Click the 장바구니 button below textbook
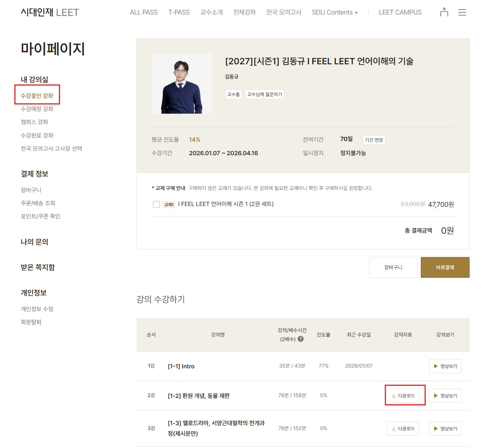Viewport: 485px width, 448px height. pos(393,267)
